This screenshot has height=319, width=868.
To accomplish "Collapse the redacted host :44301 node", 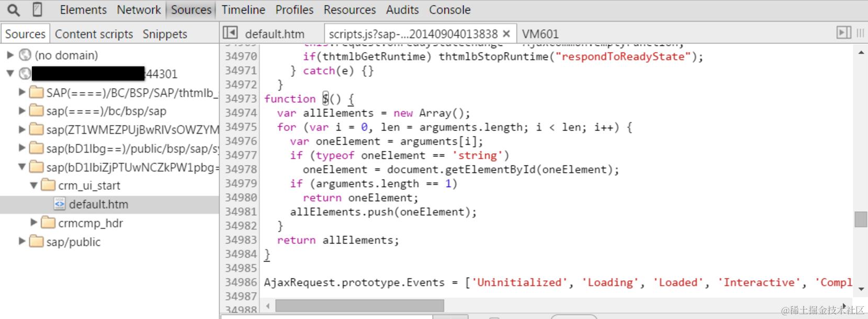I will (x=10, y=74).
